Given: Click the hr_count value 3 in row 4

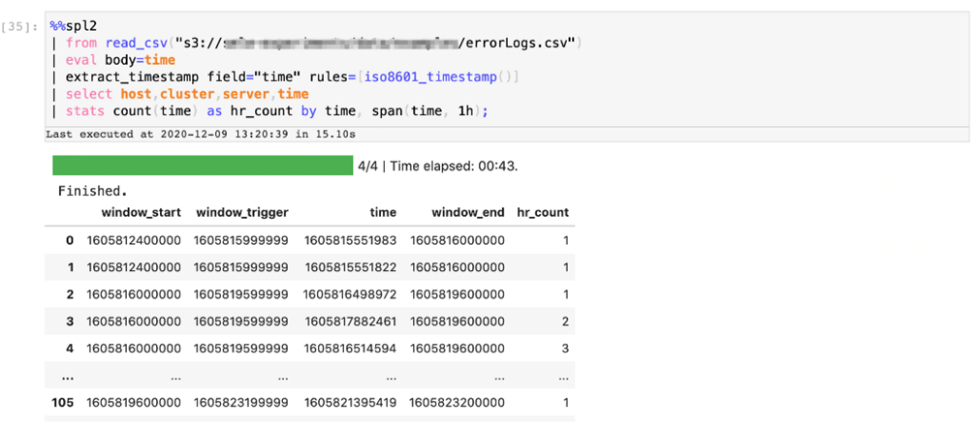Looking at the screenshot, I should coord(564,348).
